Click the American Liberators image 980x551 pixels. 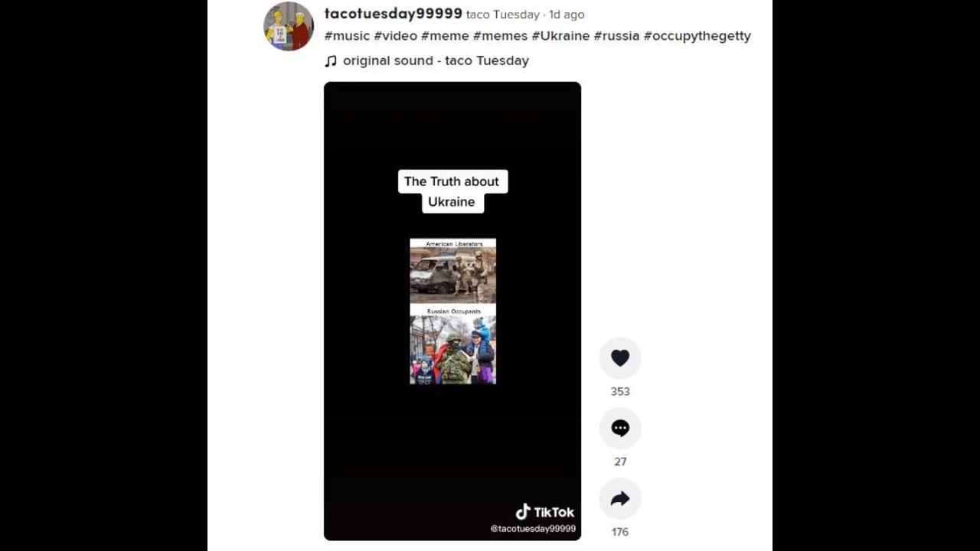pyautogui.click(x=452, y=272)
